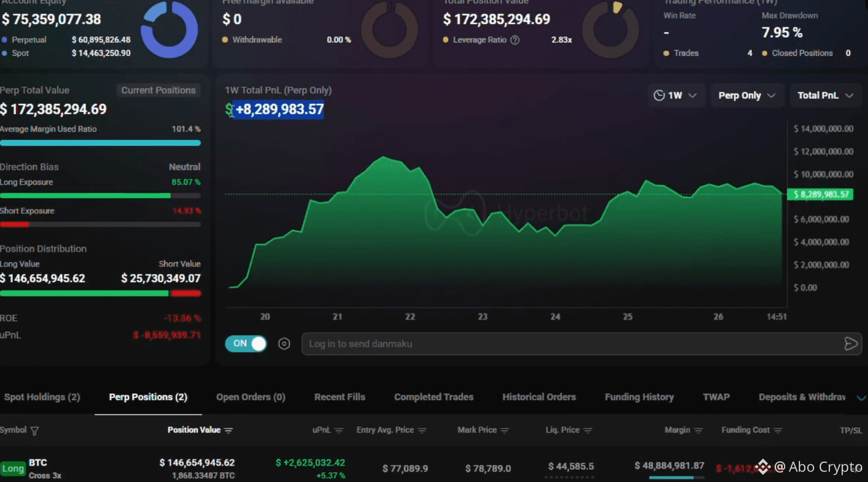Click the free margin donut chart

tap(389, 29)
